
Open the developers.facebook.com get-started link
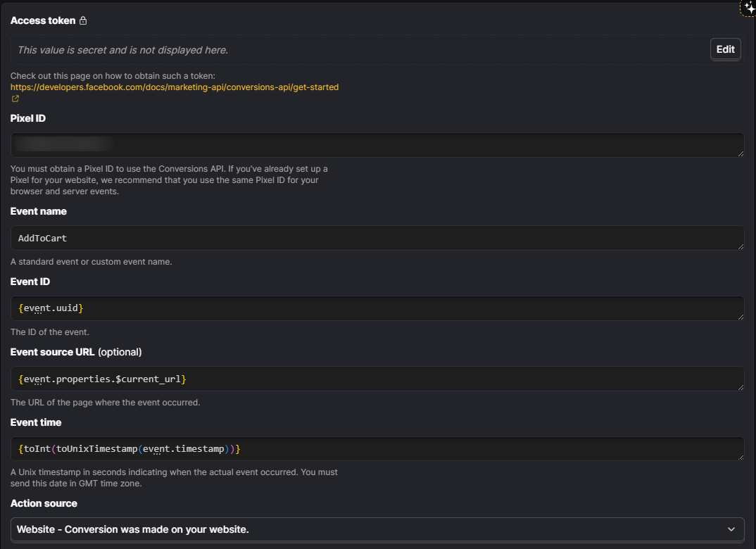(x=175, y=87)
